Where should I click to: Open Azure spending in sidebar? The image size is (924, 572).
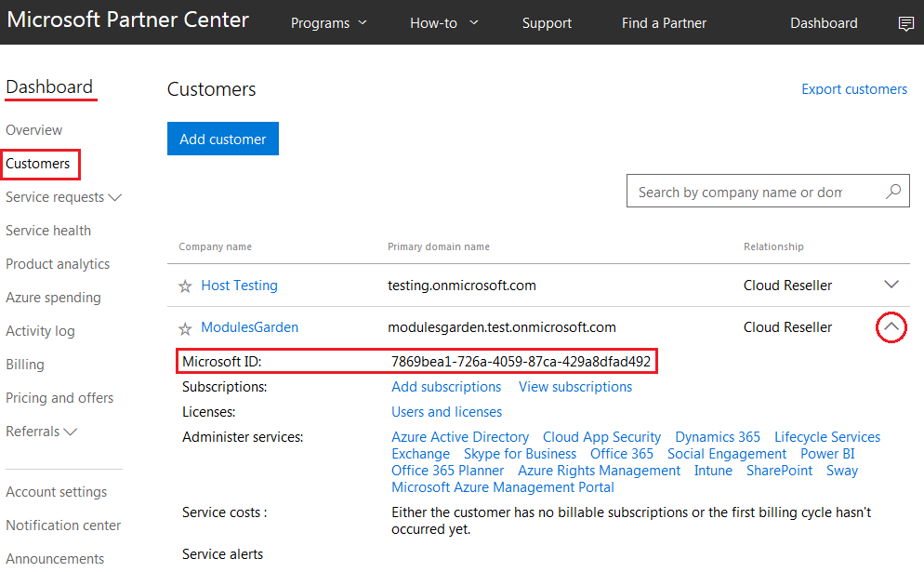click(53, 298)
